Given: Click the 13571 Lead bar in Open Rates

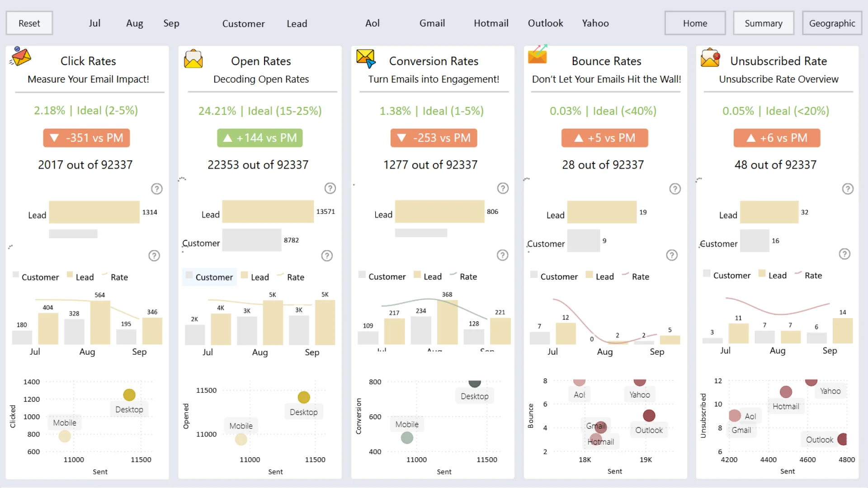Looking at the screenshot, I should 268,211.
